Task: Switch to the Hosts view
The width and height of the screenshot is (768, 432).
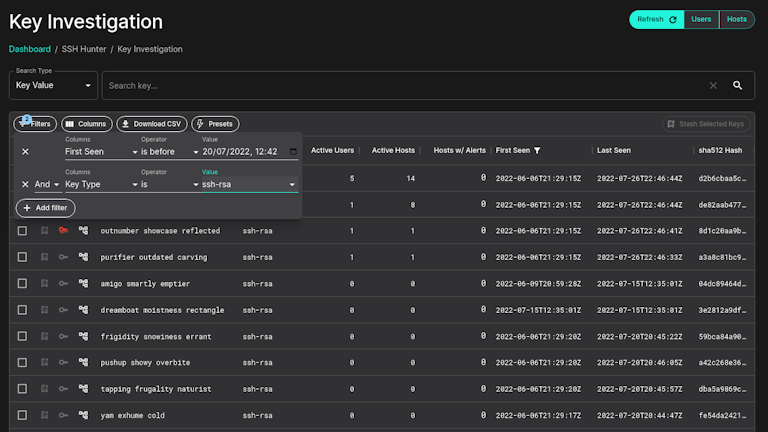Action: 737,20
